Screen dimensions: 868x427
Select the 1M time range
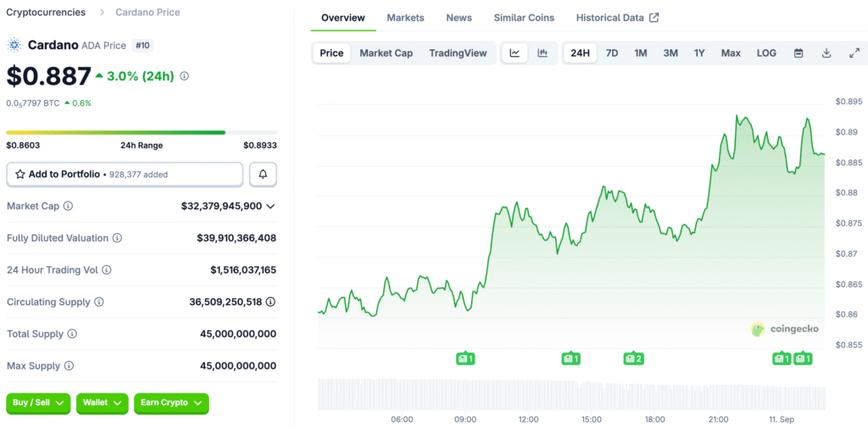click(x=641, y=53)
